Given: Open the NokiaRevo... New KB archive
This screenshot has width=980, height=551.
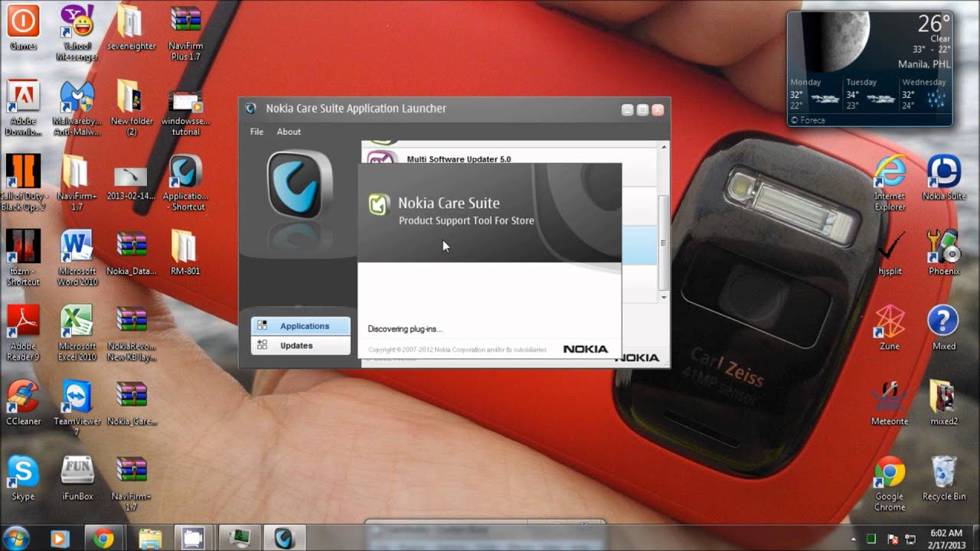Looking at the screenshot, I should [x=132, y=333].
